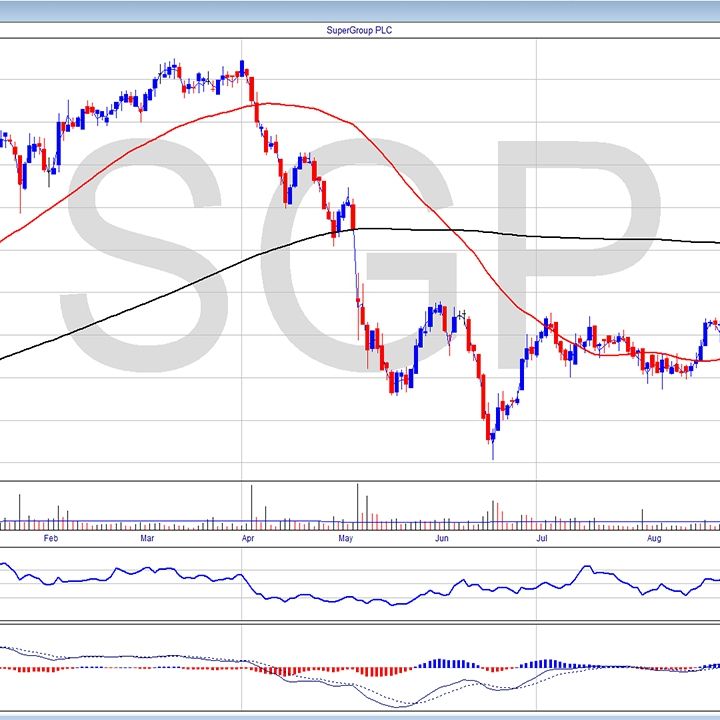Click the SuperGroup PLC chart title
The height and width of the screenshot is (720, 720).
358,30
